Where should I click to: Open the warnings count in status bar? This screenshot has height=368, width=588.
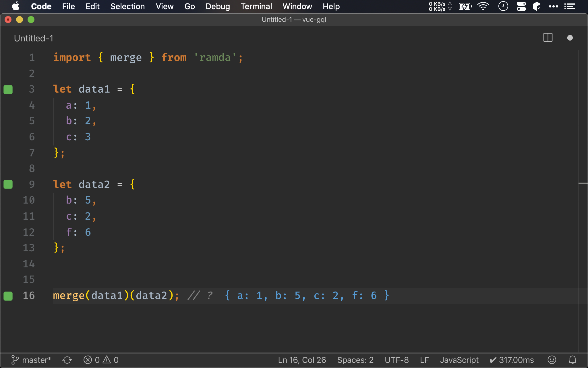tap(111, 360)
